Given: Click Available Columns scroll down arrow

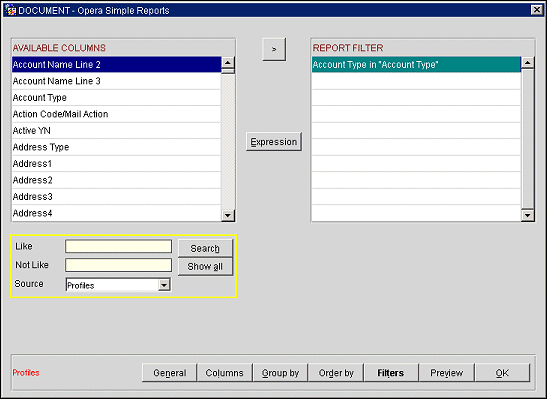Looking at the screenshot, I should (228, 215).
